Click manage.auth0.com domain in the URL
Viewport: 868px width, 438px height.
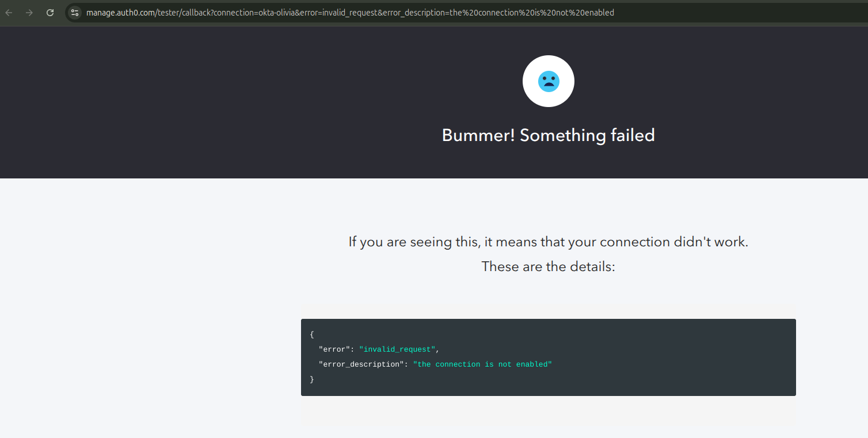tap(120, 12)
